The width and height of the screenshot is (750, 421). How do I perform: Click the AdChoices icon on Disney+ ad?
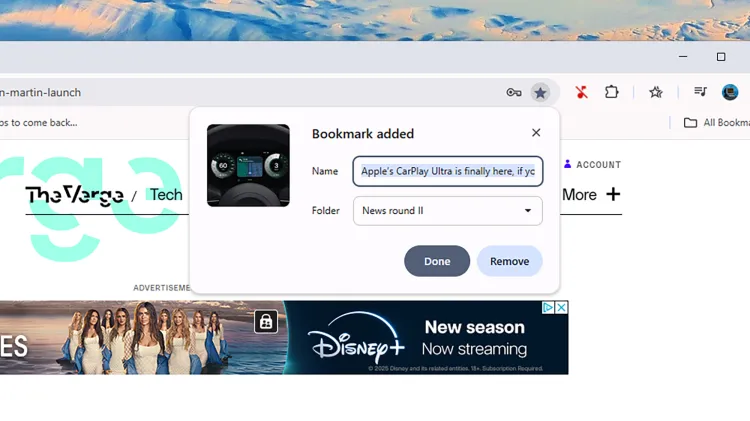(548, 308)
